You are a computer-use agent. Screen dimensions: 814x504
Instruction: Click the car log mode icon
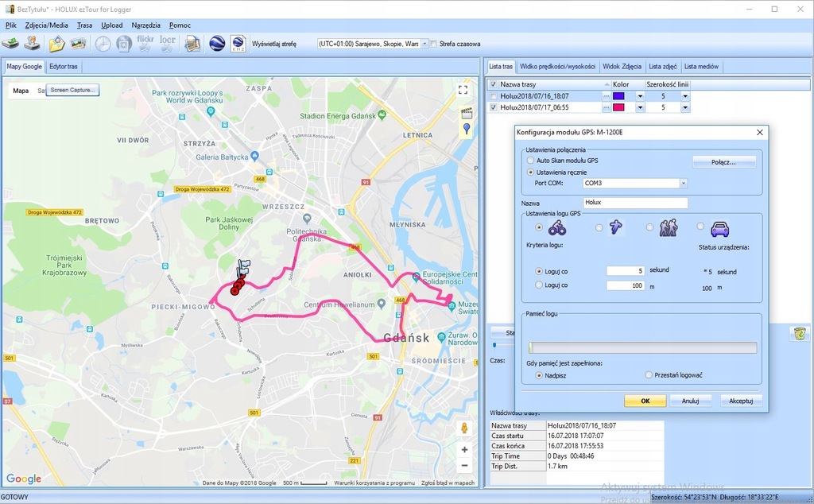[719, 228]
